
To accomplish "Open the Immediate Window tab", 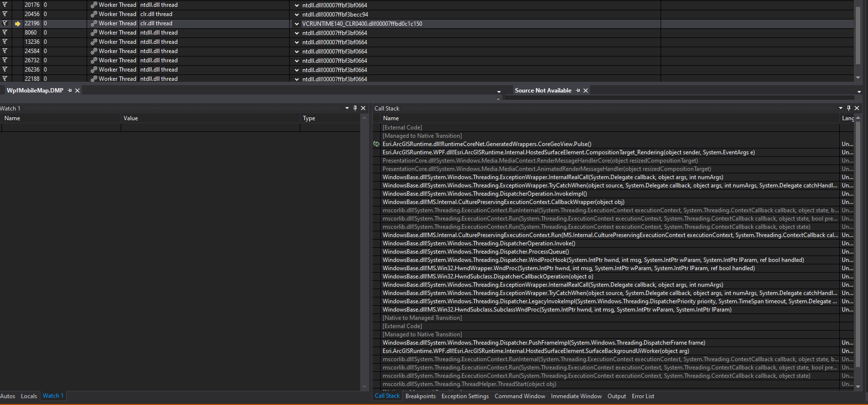I will [x=576, y=396].
